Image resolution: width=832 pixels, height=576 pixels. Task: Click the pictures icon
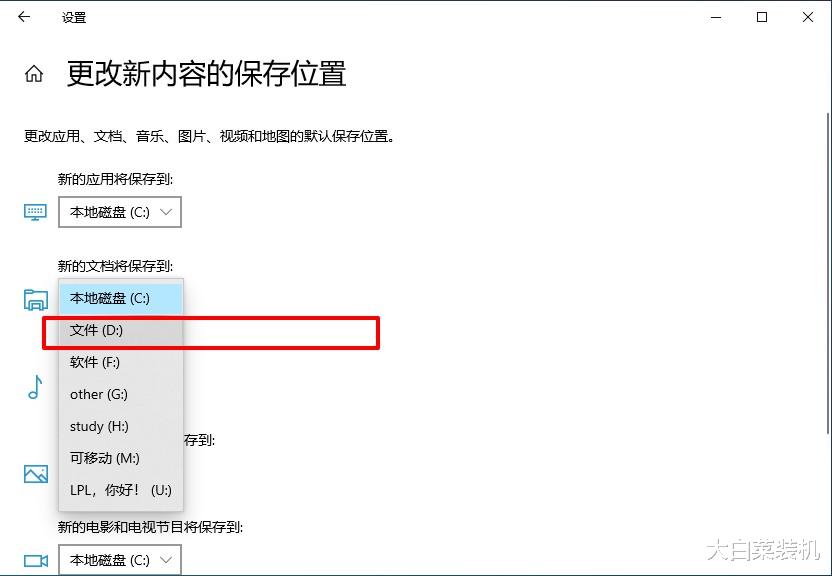pyautogui.click(x=36, y=474)
